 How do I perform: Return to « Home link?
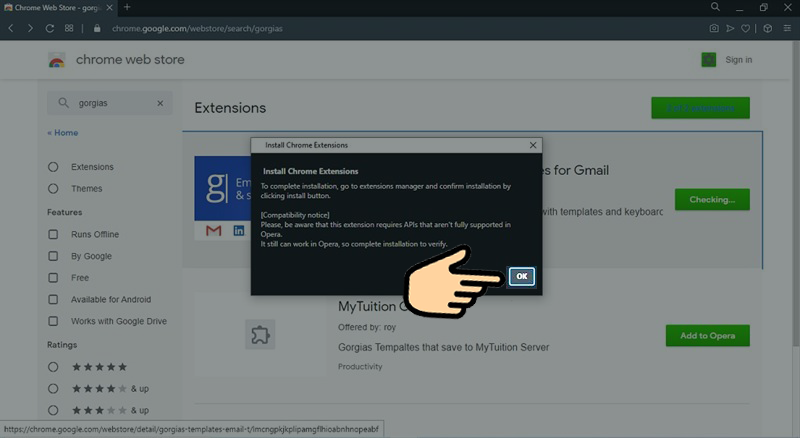[x=63, y=133]
